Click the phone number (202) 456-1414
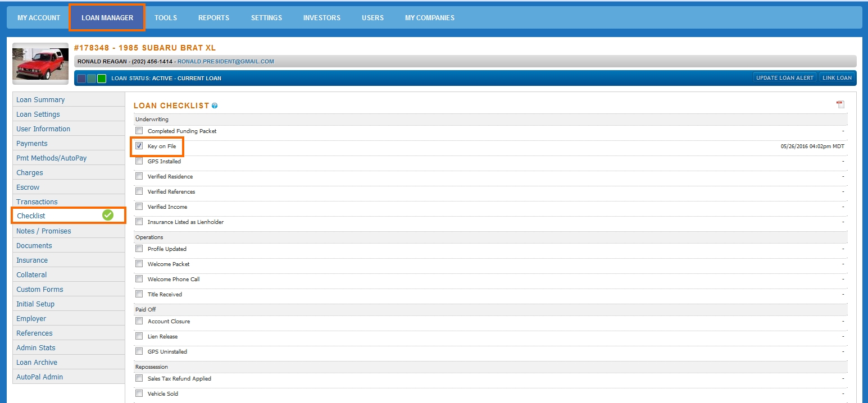The width and height of the screenshot is (868, 403). coord(152,62)
